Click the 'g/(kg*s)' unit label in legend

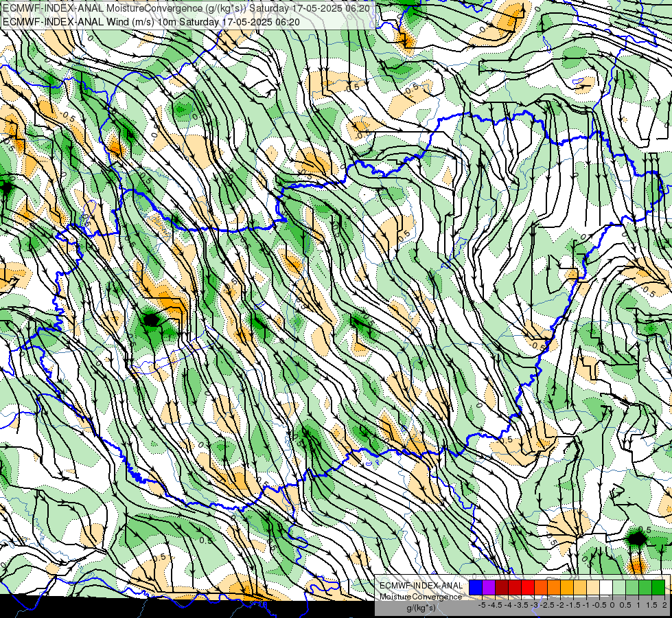(421, 608)
